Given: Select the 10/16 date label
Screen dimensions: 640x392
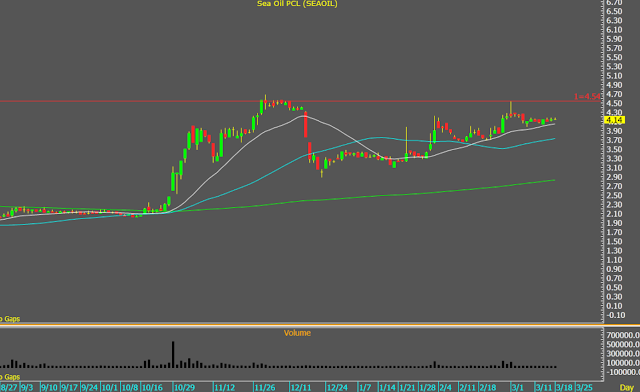Looking at the screenshot, I should click(152, 387).
